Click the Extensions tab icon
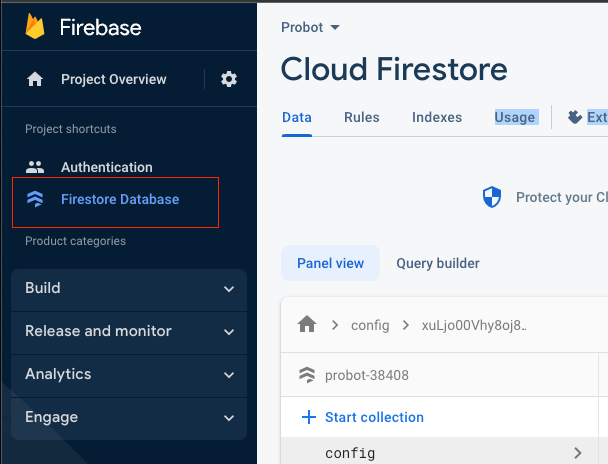Image resolution: width=608 pixels, height=464 pixels. pyautogui.click(x=575, y=117)
